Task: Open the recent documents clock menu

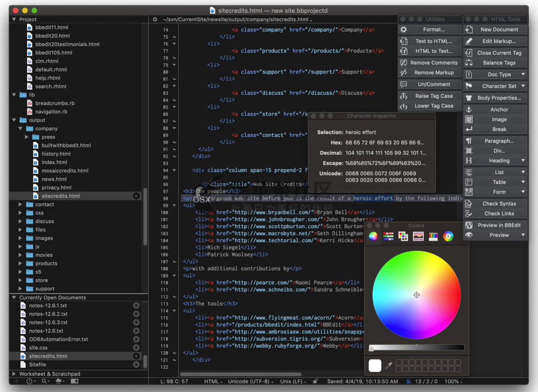Action: (x=31, y=381)
